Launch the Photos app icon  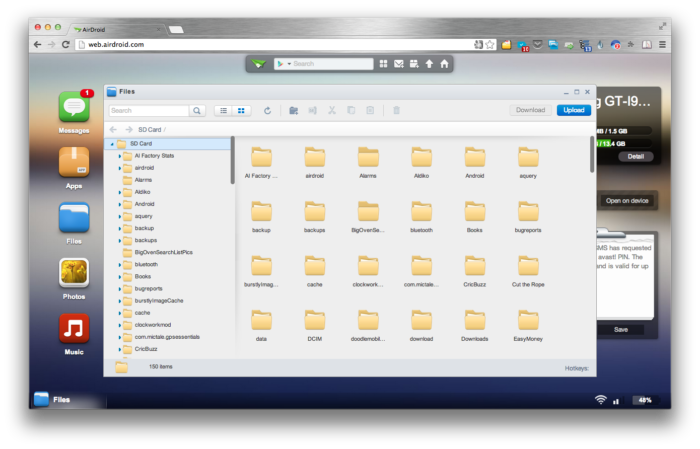pos(74,273)
